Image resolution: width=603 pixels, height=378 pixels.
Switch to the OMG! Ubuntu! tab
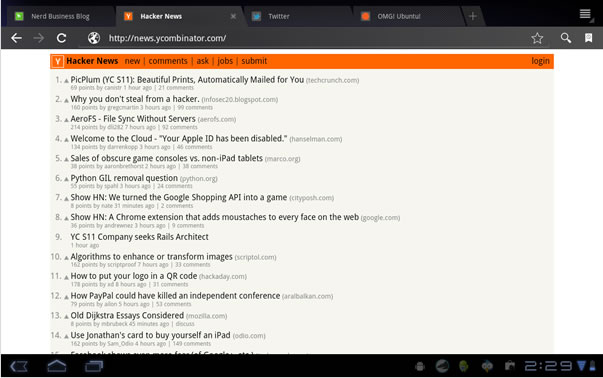[408, 16]
